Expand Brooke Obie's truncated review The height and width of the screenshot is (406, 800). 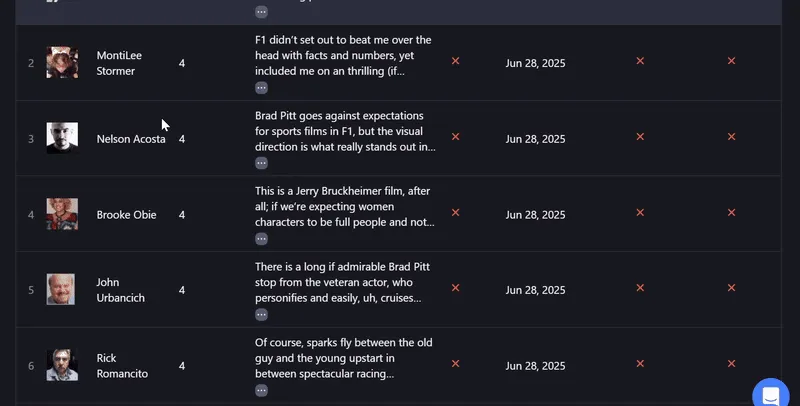(261, 239)
